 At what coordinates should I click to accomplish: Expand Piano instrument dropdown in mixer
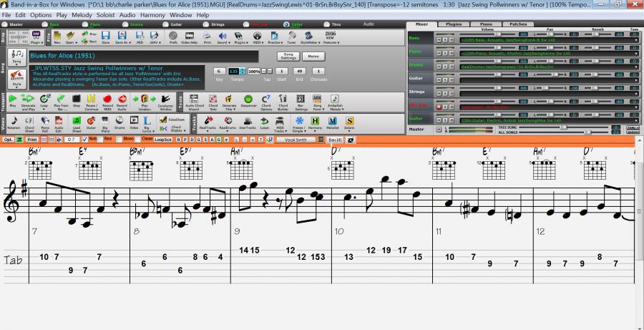coord(636,54)
